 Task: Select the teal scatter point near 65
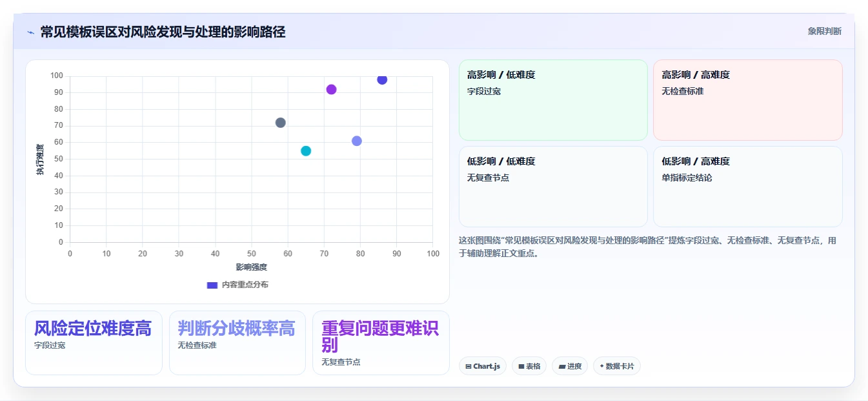click(306, 151)
